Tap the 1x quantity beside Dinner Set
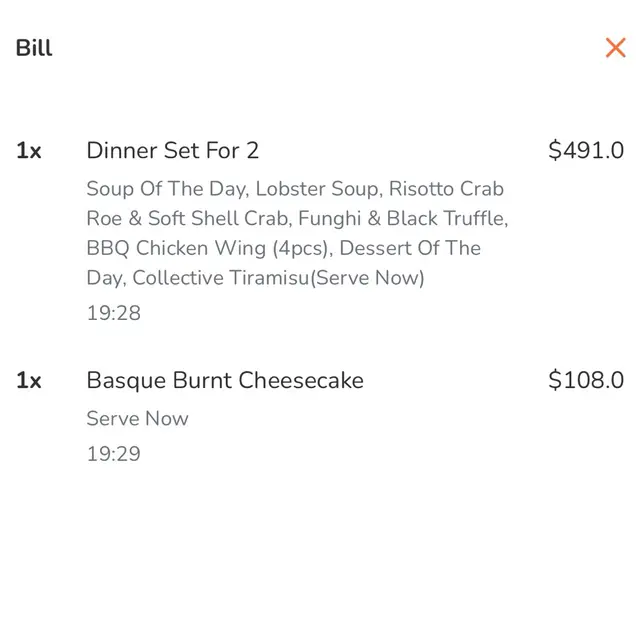640x640 pixels. tap(29, 151)
